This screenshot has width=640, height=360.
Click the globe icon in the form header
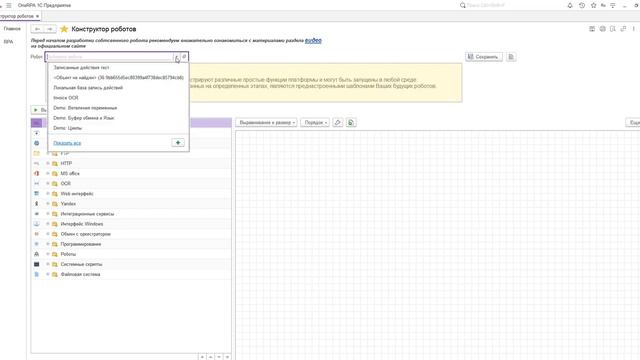[602, 29]
